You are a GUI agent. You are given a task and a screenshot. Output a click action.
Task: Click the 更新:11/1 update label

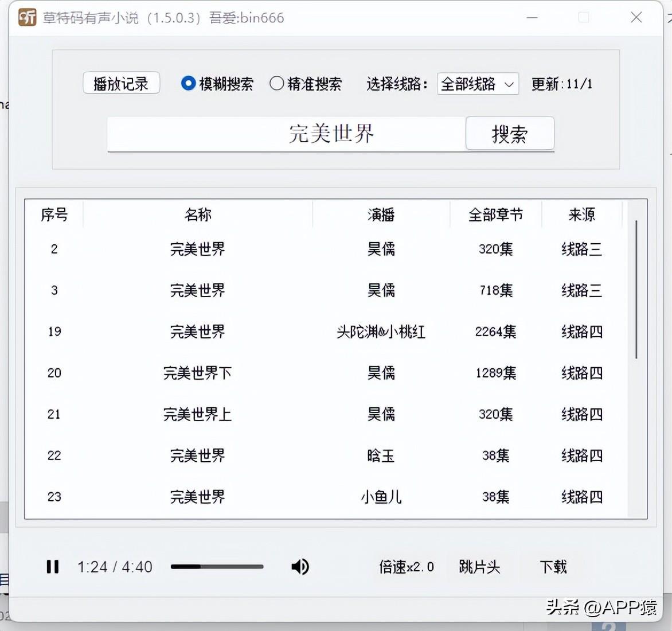(x=562, y=84)
